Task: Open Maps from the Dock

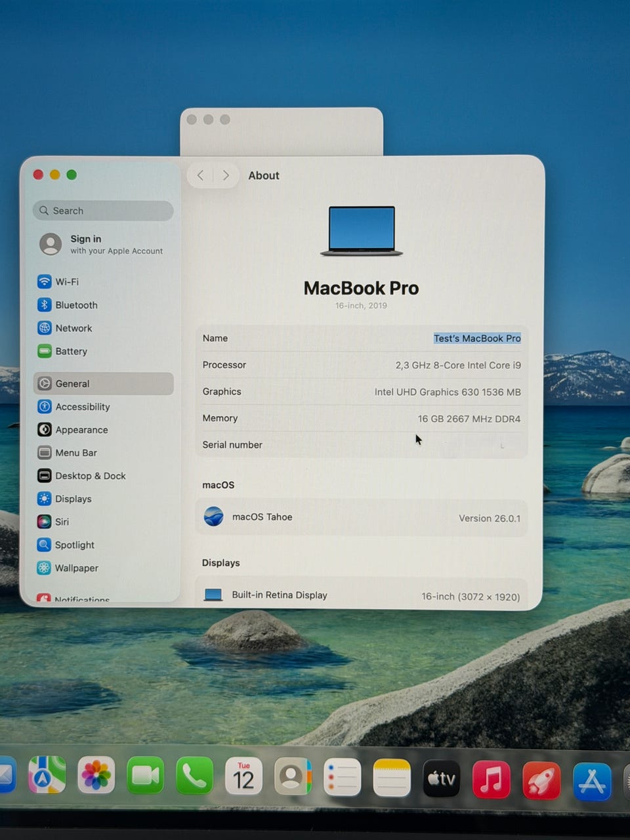Action: pyautogui.click(x=47, y=776)
